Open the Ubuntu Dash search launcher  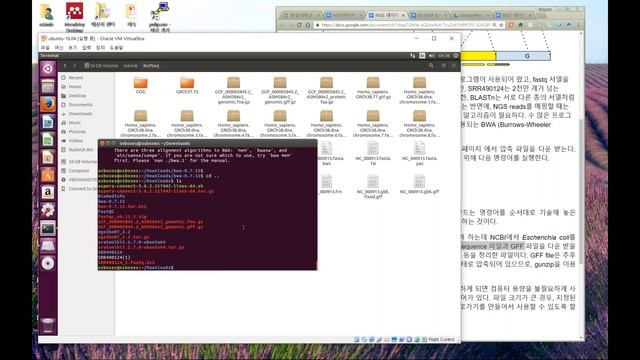click(x=48, y=69)
